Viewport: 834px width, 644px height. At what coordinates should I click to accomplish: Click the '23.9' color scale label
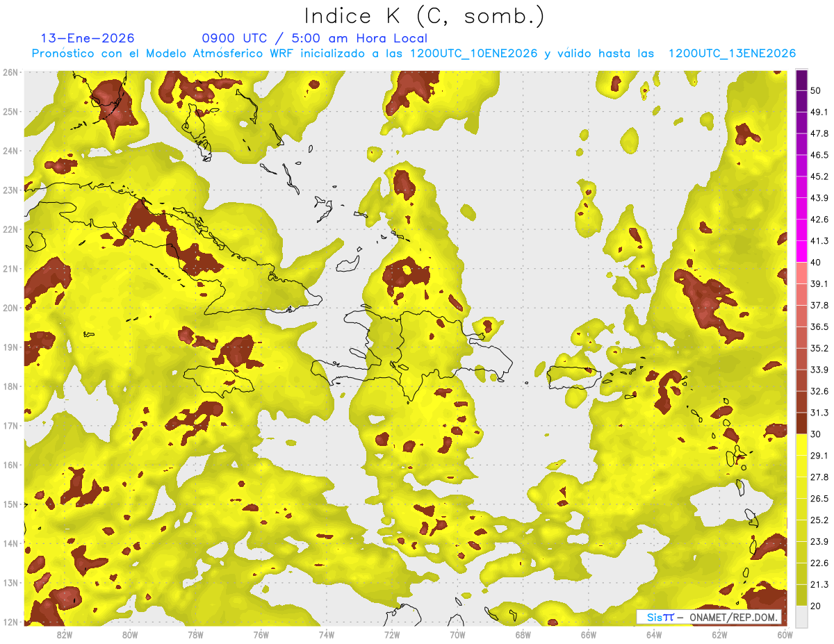click(819, 541)
